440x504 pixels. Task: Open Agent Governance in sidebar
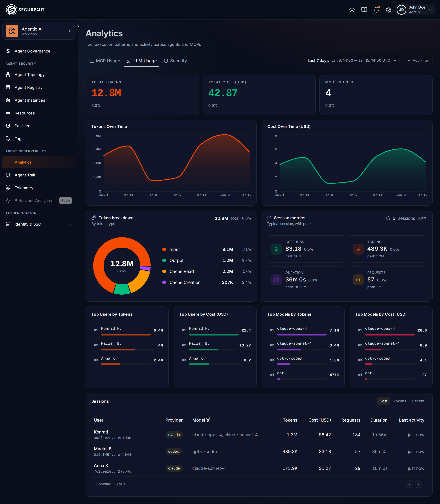(39, 51)
